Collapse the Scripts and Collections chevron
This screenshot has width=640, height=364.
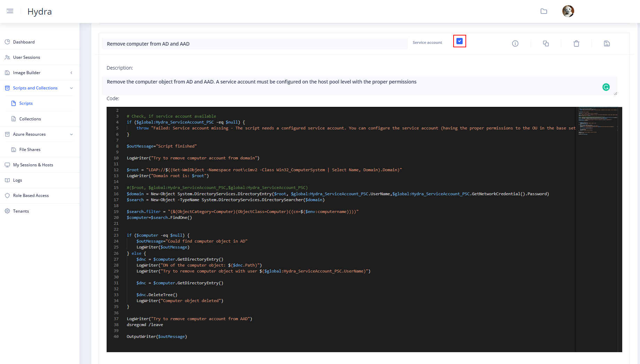click(71, 88)
